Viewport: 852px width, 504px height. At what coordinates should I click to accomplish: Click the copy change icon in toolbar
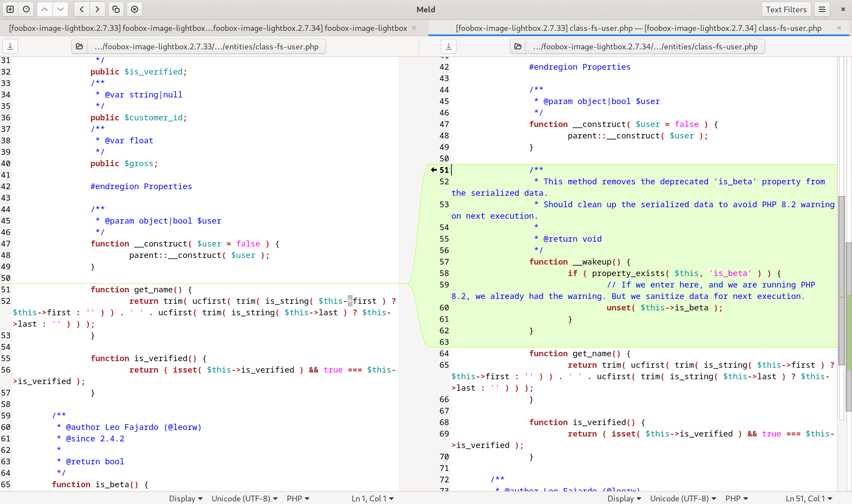pyautogui.click(x=116, y=9)
